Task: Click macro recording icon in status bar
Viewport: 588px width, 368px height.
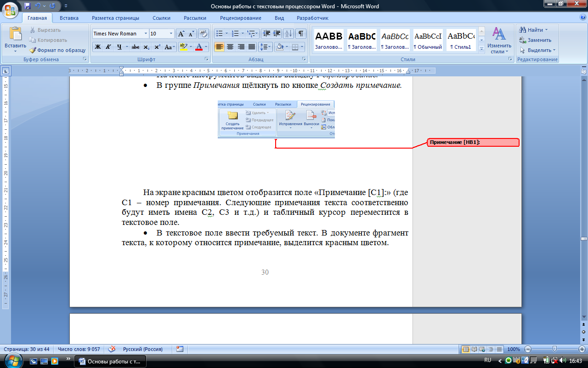Action: click(180, 349)
